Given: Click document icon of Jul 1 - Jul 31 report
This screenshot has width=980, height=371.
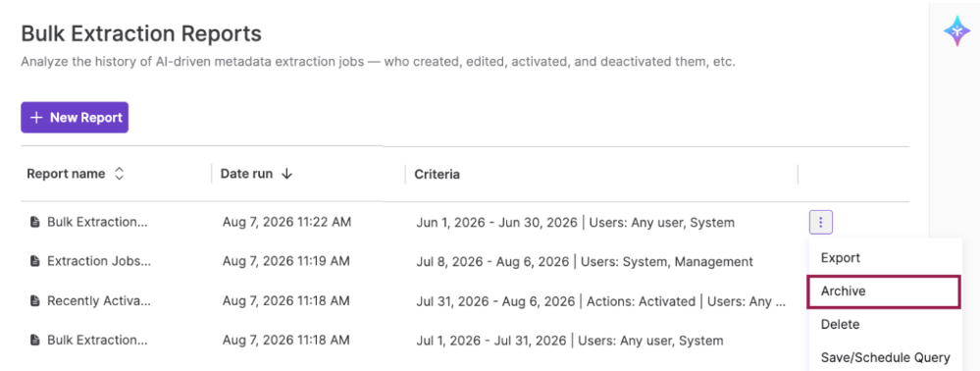Looking at the screenshot, I should coord(35,341).
